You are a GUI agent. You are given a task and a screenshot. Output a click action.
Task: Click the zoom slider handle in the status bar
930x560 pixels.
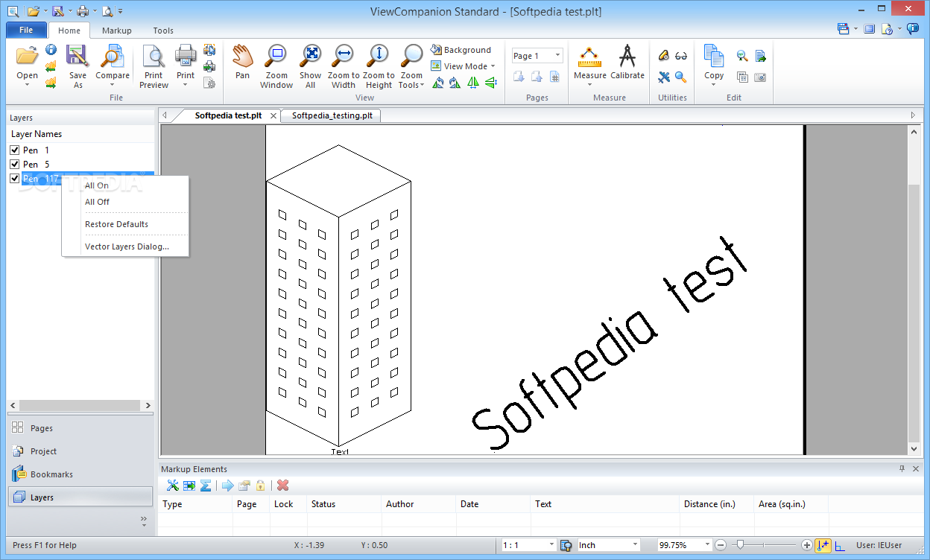740,545
